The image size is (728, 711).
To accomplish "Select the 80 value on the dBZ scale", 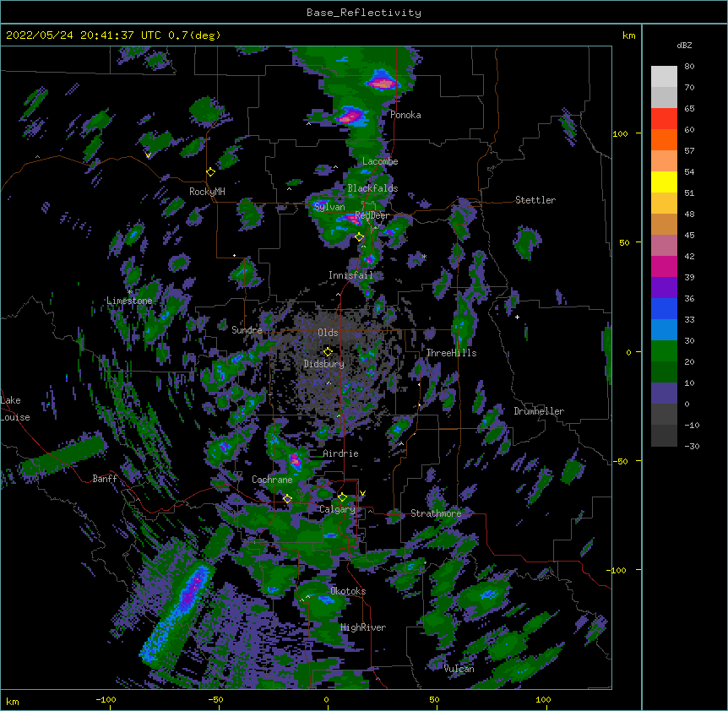I will [x=689, y=67].
